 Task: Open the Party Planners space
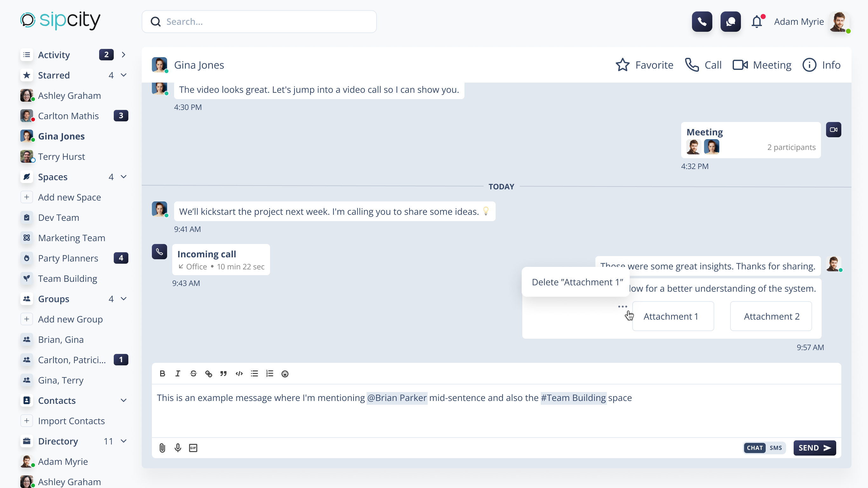pos(68,258)
